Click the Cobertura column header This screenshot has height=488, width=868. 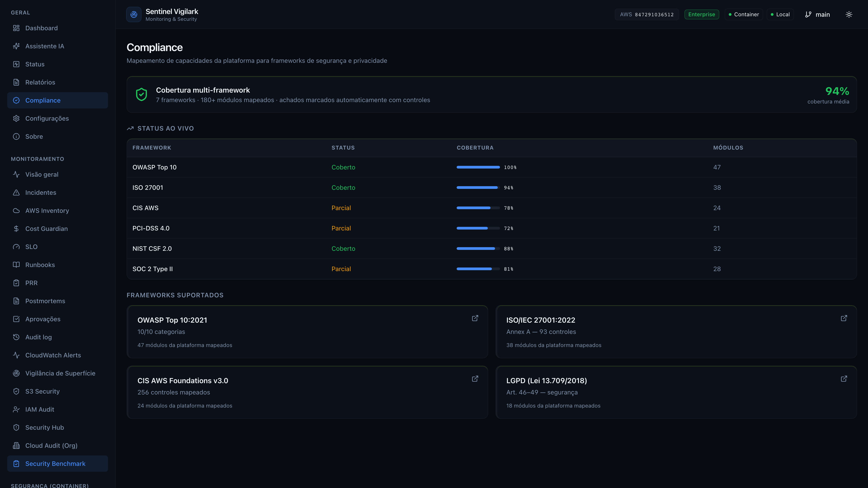(475, 148)
